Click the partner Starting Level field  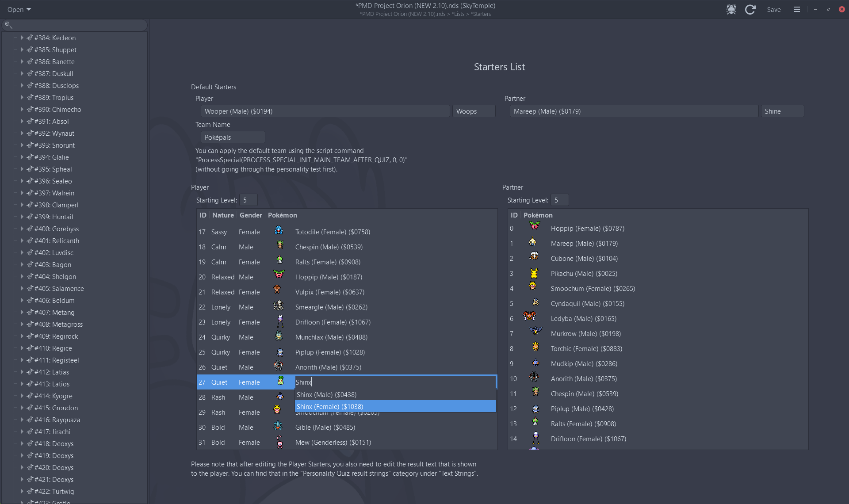coord(559,200)
